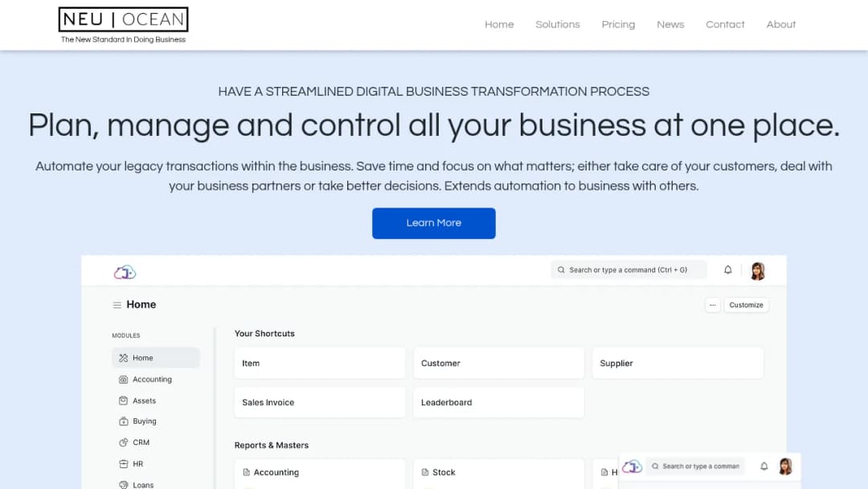The image size is (868, 489).
Task: Click the "Reports & Masters" heading
Action: point(272,446)
